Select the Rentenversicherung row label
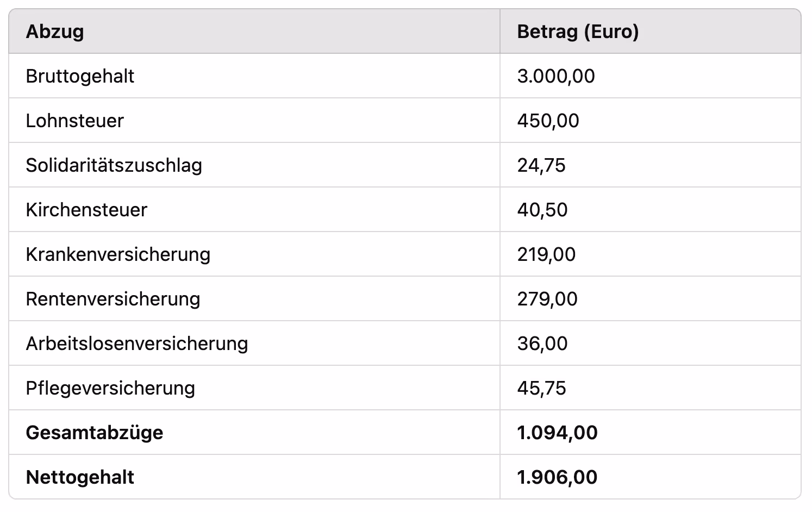 [113, 299]
